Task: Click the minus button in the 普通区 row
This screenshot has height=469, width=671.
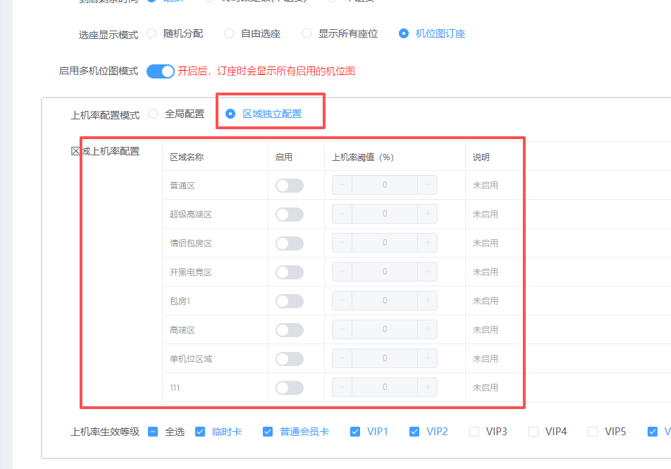Action: (x=342, y=185)
